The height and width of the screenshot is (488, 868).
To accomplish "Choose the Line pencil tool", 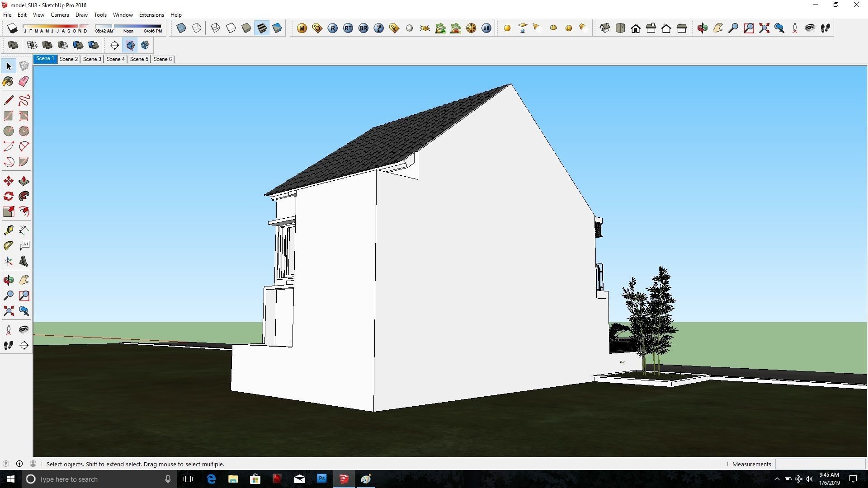I will click(x=8, y=100).
